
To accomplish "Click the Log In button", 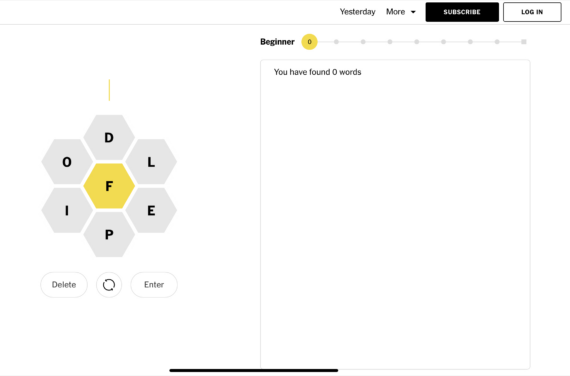I will (532, 12).
